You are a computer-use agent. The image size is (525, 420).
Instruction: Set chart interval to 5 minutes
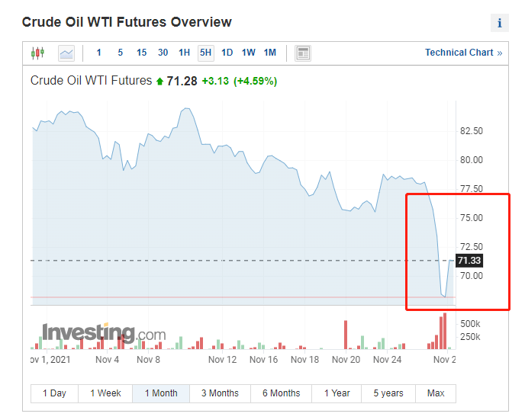121,53
